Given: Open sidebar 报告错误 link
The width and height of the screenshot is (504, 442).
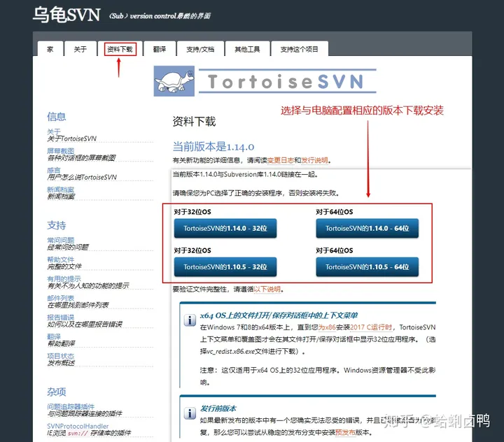Looking at the screenshot, I should [60, 317].
